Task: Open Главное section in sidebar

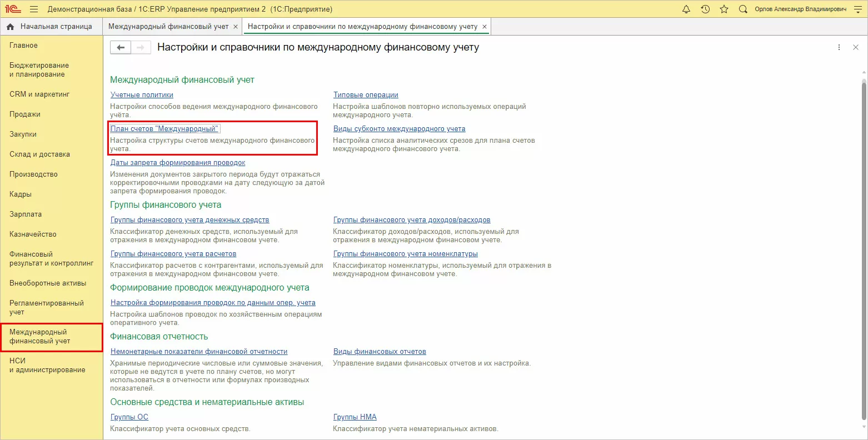Action: 24,46
